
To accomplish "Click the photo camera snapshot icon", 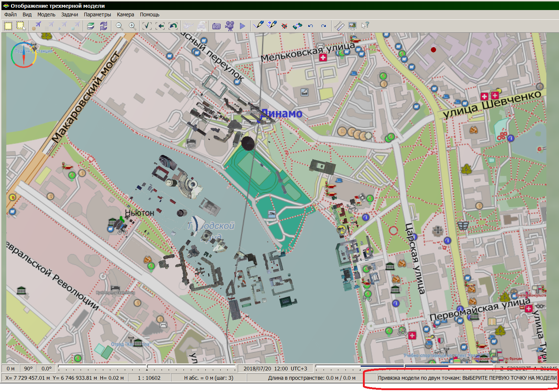I will pos(217,26).
